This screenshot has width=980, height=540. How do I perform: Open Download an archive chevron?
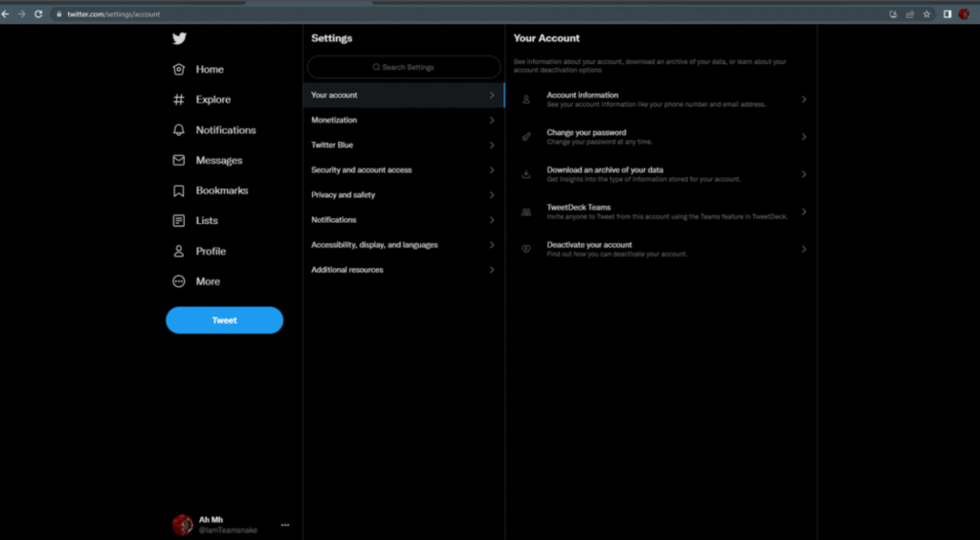tap(804, 174)
